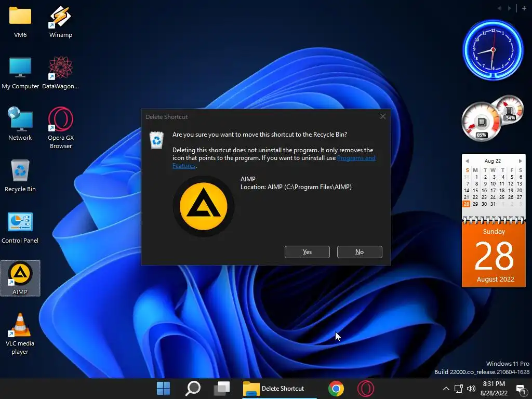
Task: Select the AIMP desktop shortcut
Action: click(20, 278)
